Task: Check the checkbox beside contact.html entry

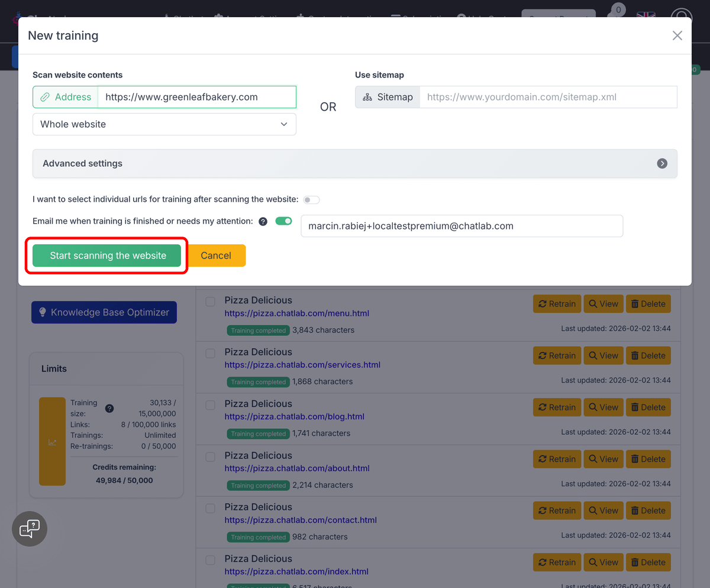Action: [x=210, y=508]
